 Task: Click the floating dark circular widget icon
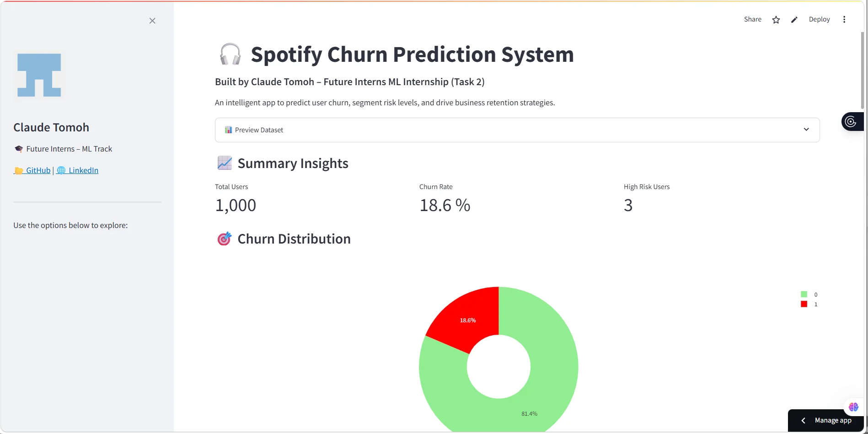coord(852,121)
